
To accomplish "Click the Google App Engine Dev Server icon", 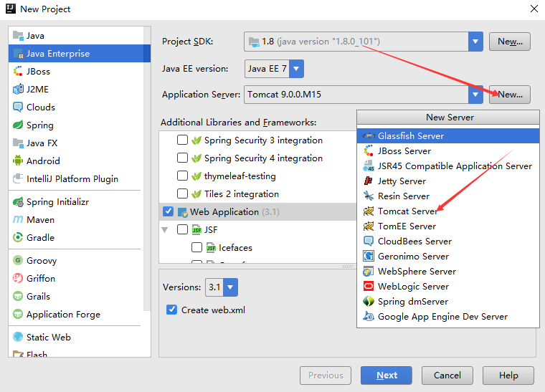I will coord(369,317).
